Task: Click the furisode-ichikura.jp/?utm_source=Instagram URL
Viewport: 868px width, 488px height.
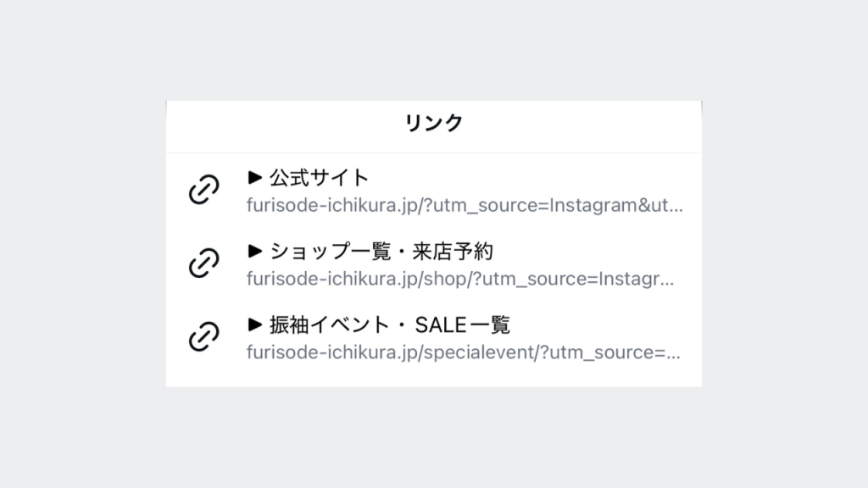Action: (464, 205)
